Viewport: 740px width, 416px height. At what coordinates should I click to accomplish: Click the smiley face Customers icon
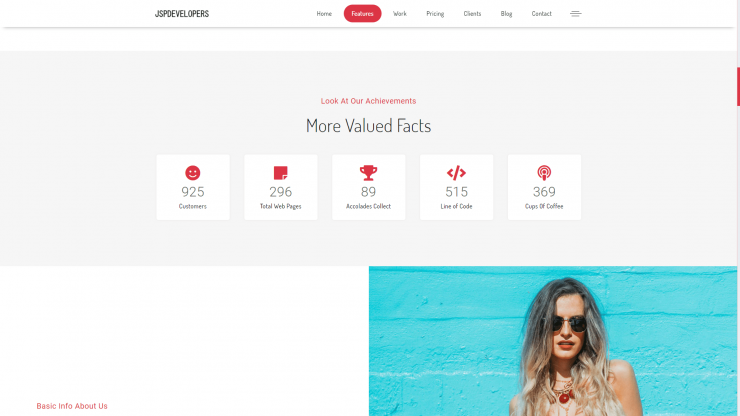[193, 173]
